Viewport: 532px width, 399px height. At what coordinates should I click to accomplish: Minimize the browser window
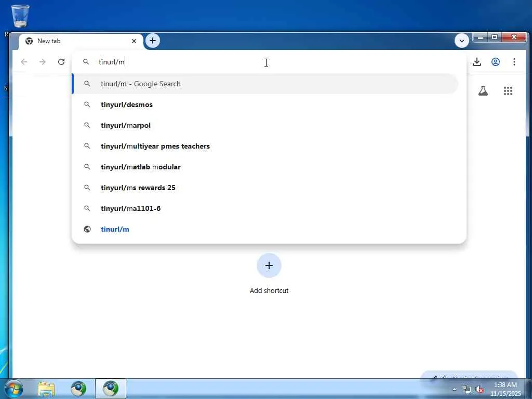pos(481,37)
